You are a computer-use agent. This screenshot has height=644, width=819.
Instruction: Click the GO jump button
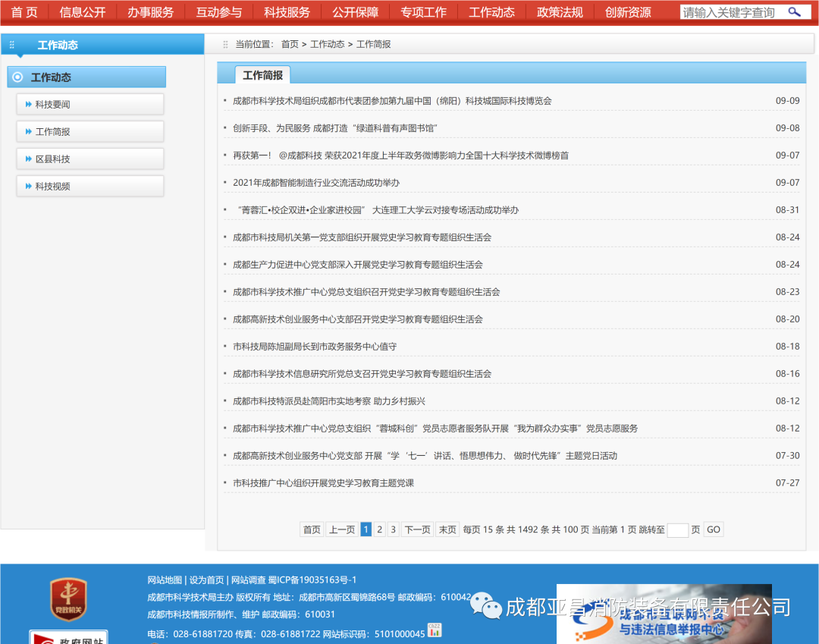(x=714, y=529)
